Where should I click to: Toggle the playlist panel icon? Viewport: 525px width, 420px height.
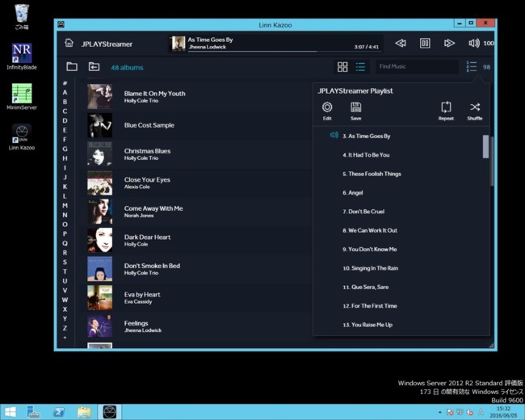(x=472, y=67)
